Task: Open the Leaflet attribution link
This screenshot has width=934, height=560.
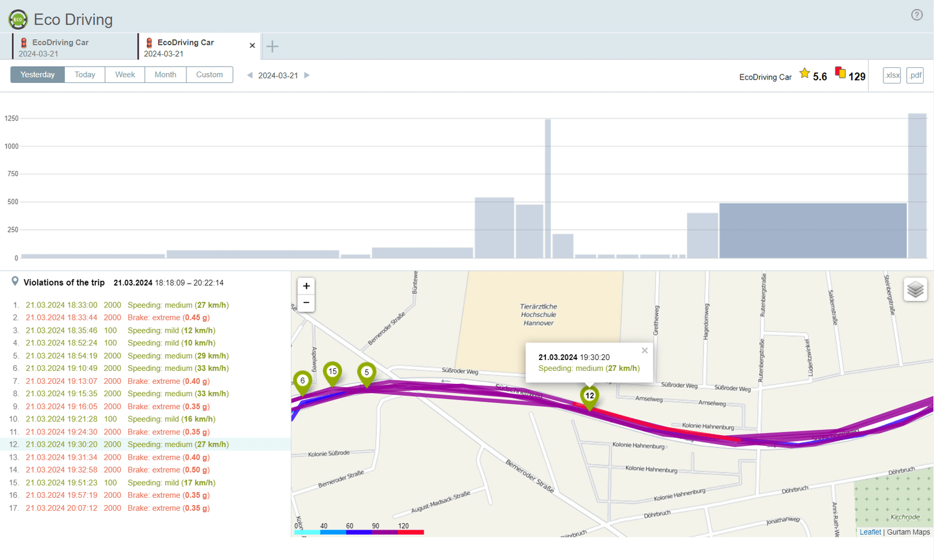Action: [x=870, y=532]
